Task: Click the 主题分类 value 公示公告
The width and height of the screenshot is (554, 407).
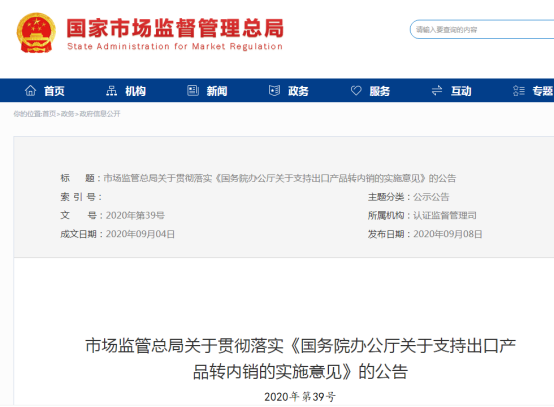Action: tap(431, 197)
